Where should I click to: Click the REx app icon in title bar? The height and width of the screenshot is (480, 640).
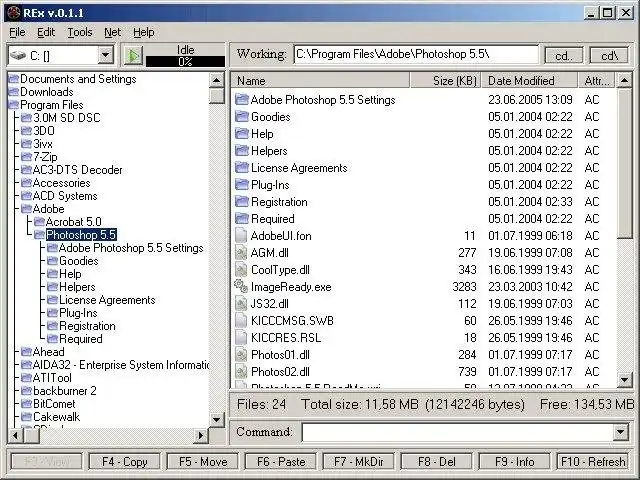pos(13,13)
